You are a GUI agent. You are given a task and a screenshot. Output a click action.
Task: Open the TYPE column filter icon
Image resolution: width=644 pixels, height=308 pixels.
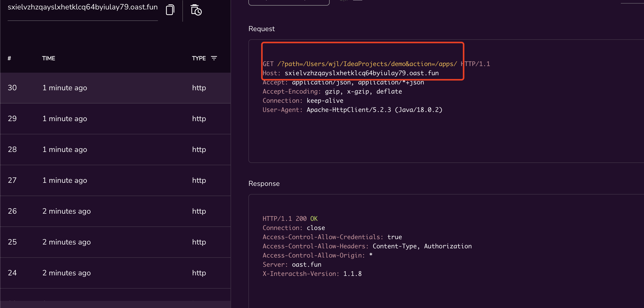click(214, 58)
